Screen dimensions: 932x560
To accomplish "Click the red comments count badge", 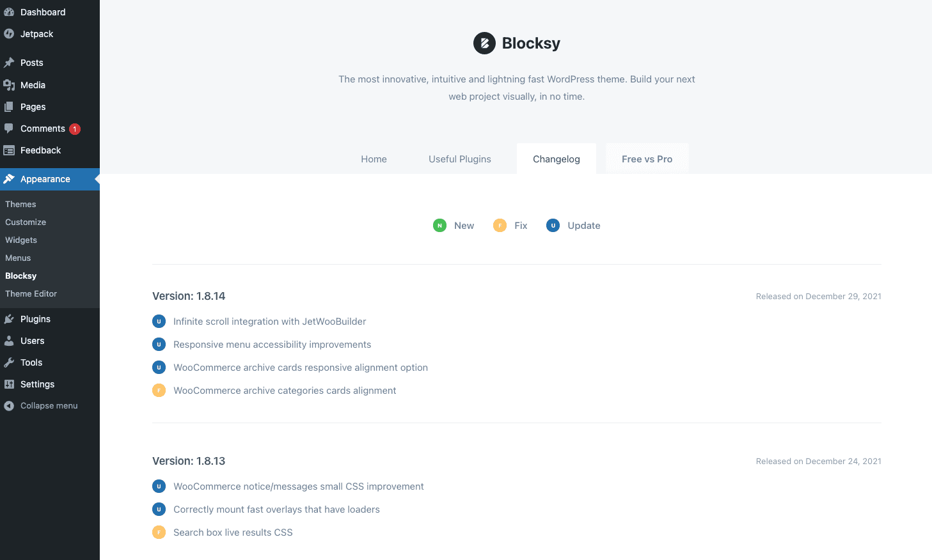I will point(75,129).
